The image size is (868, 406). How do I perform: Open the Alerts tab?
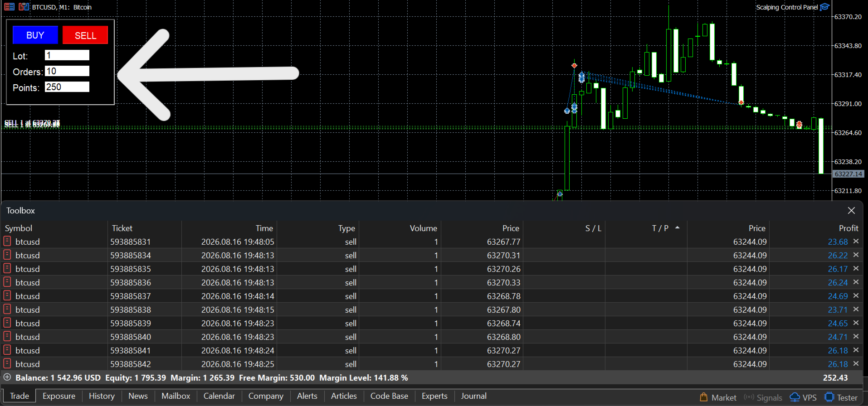pos(307,396)
